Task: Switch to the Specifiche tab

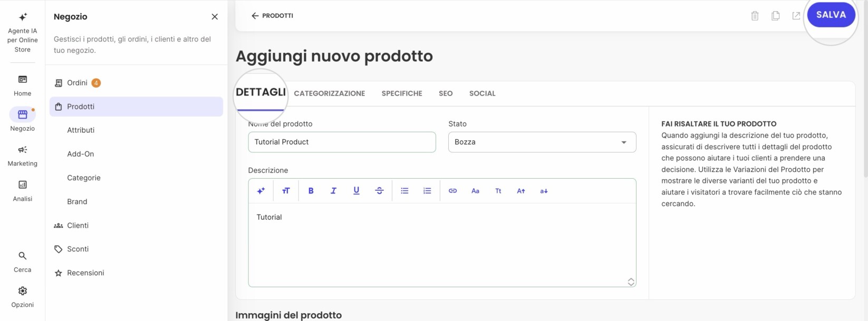Action: 402,93
